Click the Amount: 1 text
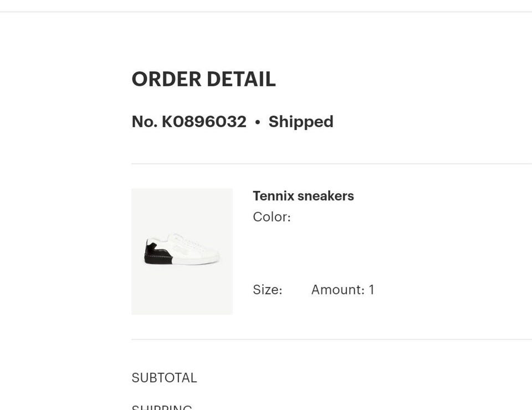 pos(342,290)
